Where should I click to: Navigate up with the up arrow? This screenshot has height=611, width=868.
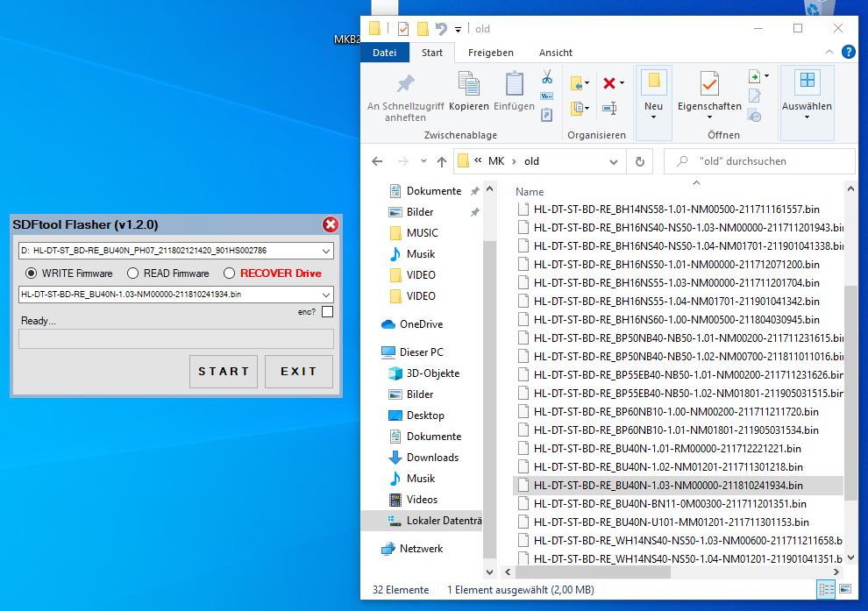[x=441, y=161]
